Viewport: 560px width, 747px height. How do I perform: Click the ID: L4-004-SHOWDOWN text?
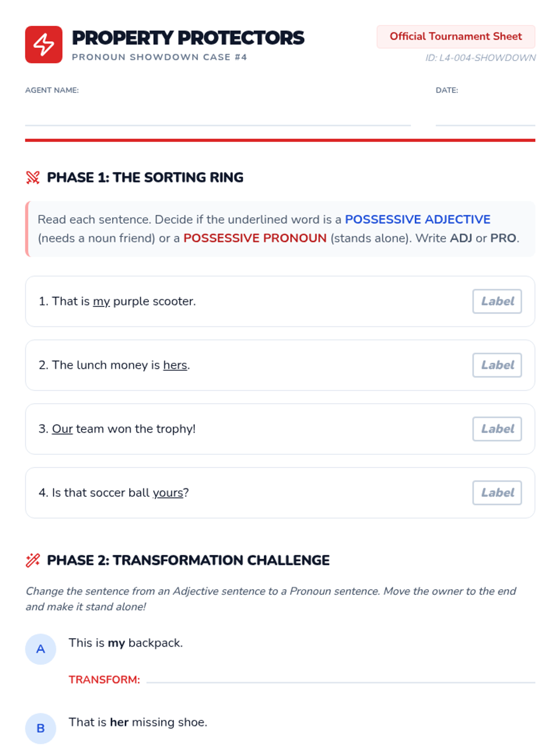480,58
